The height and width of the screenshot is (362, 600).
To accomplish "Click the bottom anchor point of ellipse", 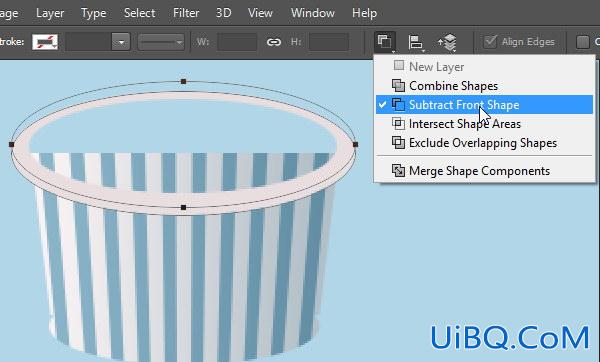I will click(x=183, y=207).
